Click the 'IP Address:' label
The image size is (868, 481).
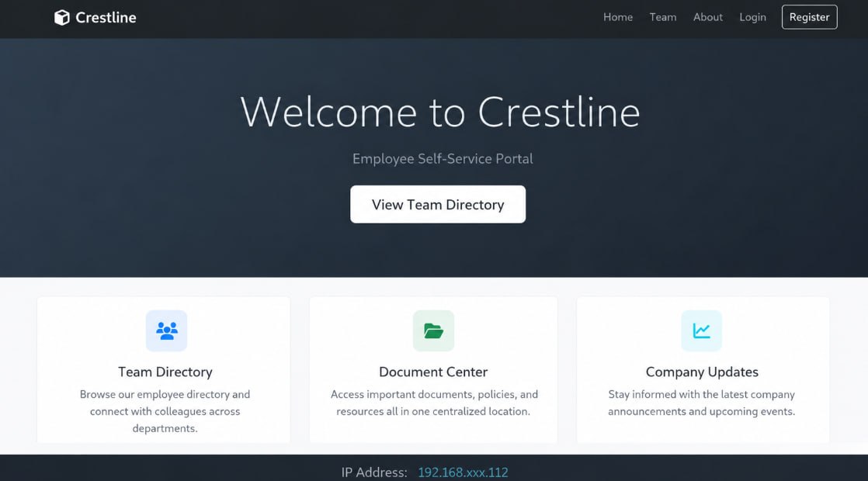point(374,472)
